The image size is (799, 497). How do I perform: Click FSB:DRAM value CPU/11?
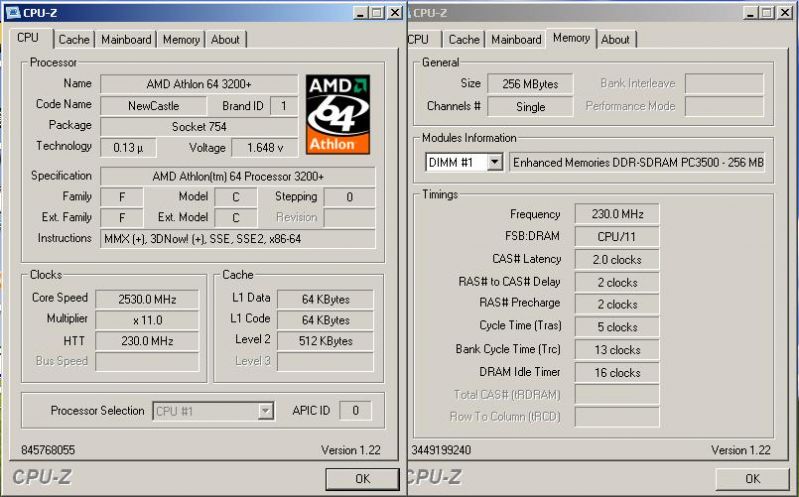[617, 237]
